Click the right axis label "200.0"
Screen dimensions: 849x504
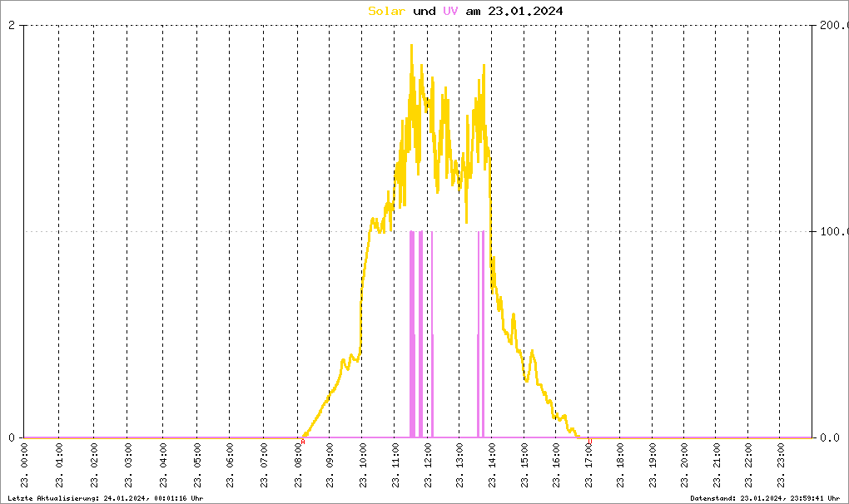point(834,26)
